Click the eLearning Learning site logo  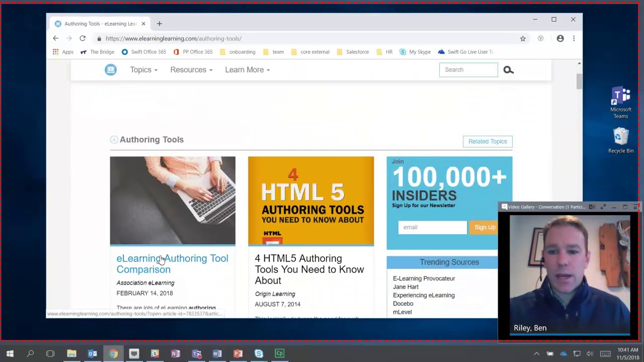pyautogui.click(x=111, y=70)
